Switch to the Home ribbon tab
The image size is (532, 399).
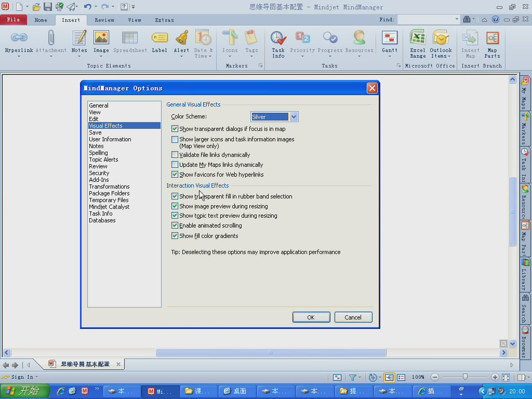[41, 20]
